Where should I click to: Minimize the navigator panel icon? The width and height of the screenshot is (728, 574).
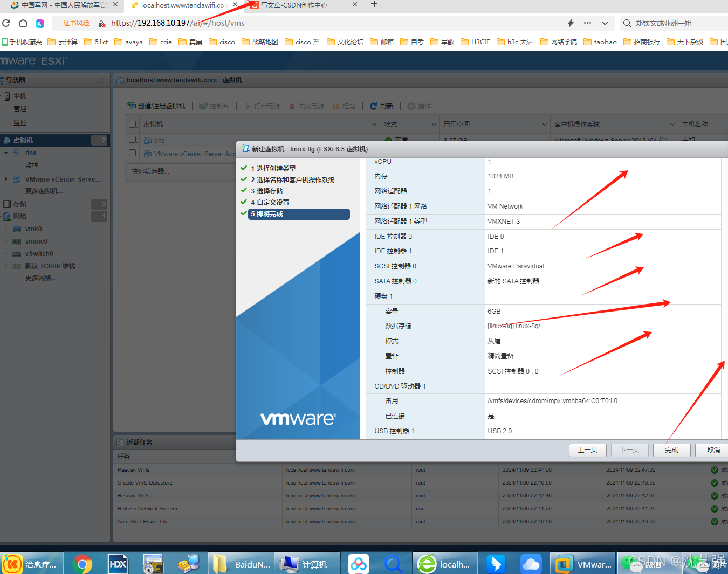(101, 80)
